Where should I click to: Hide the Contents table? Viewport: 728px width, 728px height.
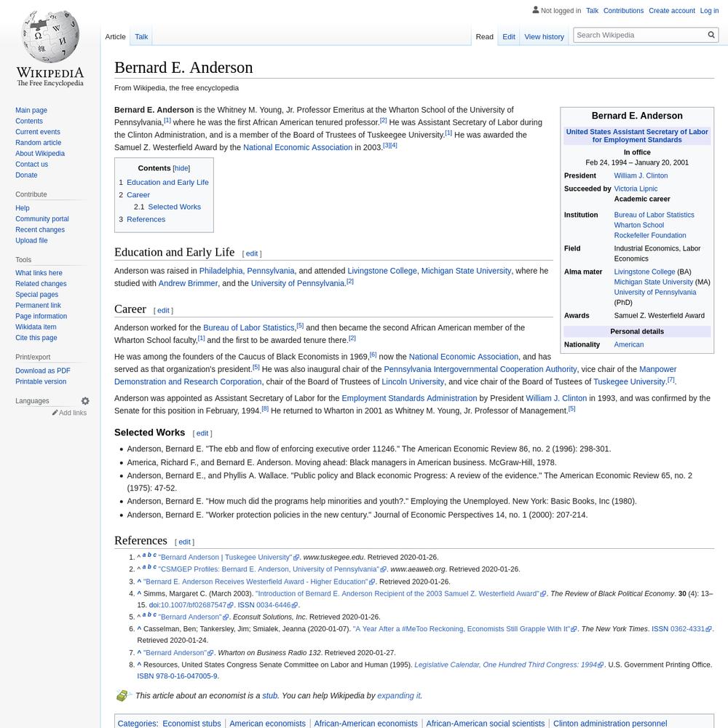click(181, 168)
